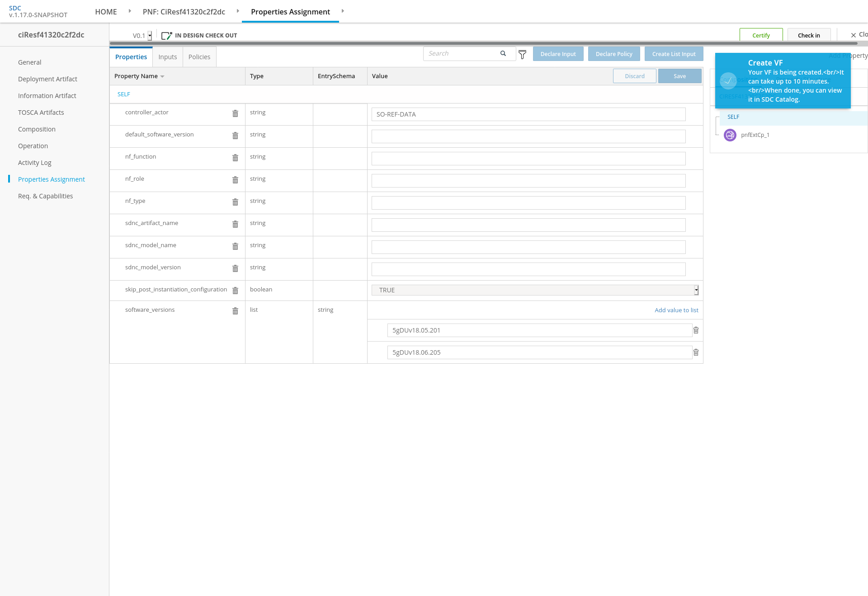868x596 pixels.
Task: Open Operation section
Action: [33, 146]
